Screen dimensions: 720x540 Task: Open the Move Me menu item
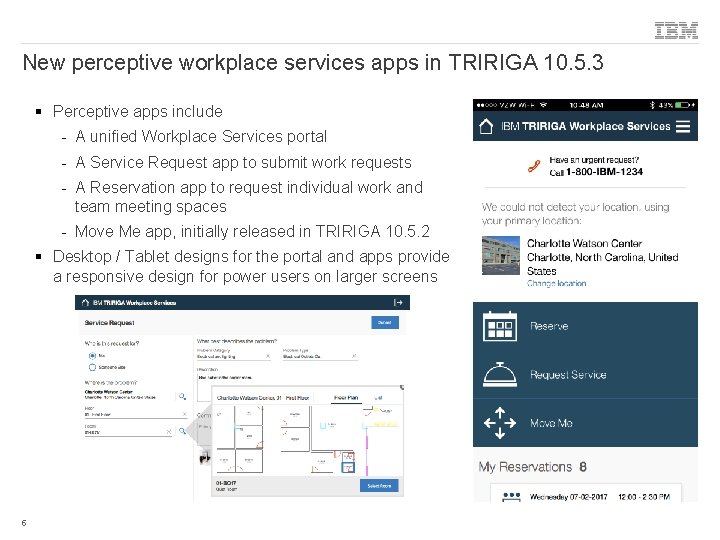pyautogui.click(x=585, y=423)
